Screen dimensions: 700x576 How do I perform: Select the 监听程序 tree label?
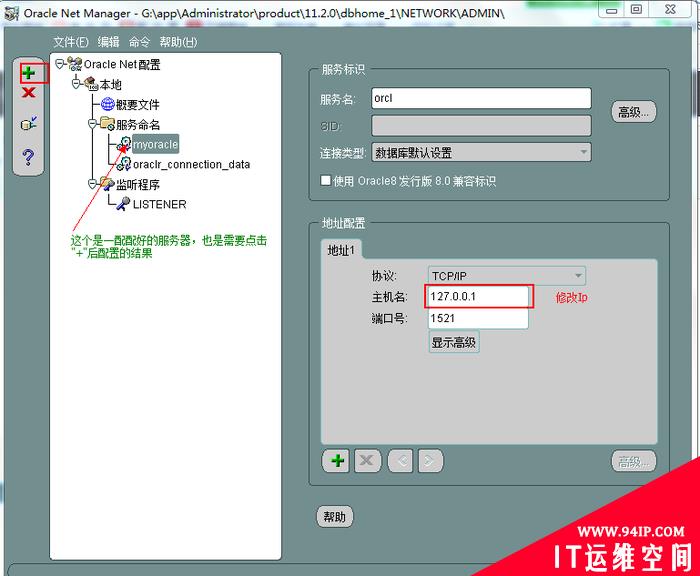pyautogui.click(x=138, y=184)
